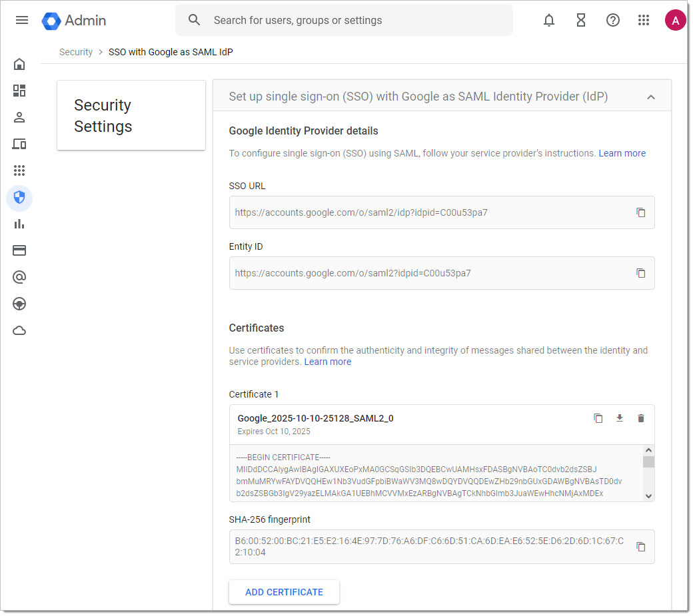Click the search users, groups or settings field
The height and width of the screenshot is (616, 693).
344,21
